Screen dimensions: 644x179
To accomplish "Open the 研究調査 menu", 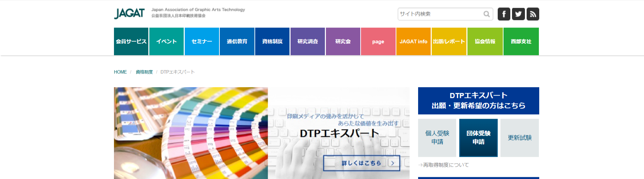I will tap(308, 42).
